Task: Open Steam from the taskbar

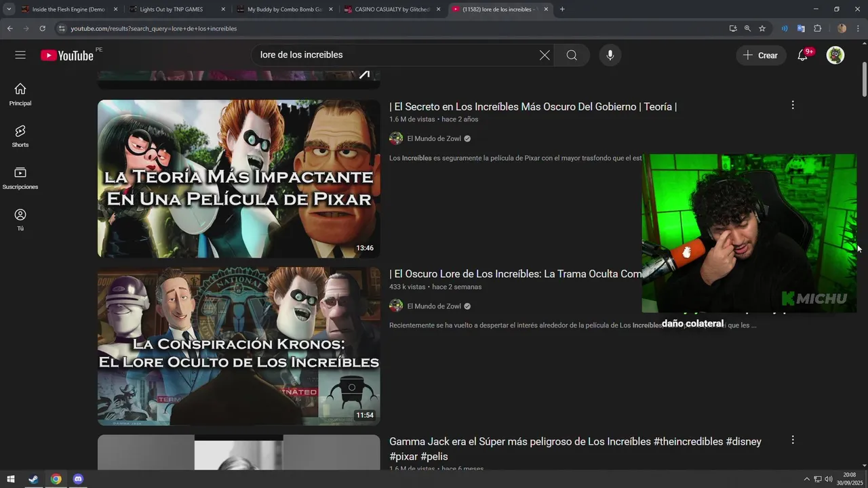Action: point(33,479)
